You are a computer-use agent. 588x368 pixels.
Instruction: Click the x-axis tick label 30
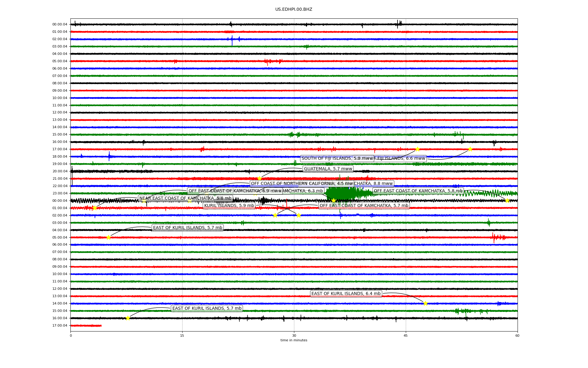coord(294,335)
